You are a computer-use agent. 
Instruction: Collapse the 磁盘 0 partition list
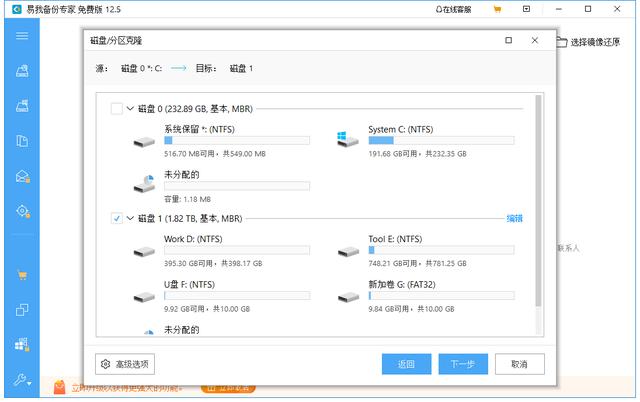pyautogui.click(x=130, y=109)
